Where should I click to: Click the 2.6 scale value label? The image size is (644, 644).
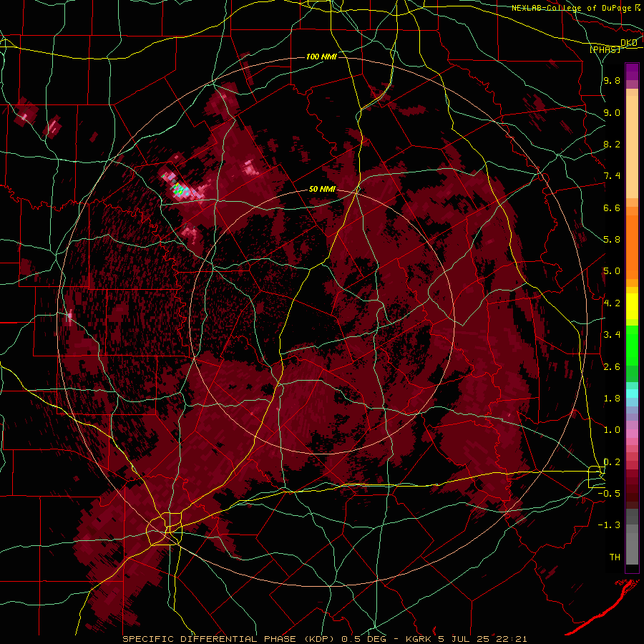[612, 366]
